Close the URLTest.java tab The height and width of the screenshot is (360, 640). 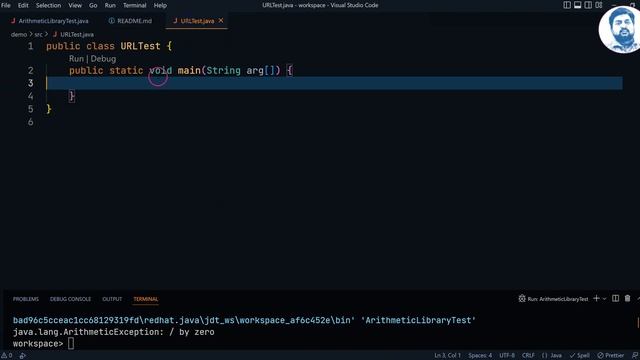[221, 20]
